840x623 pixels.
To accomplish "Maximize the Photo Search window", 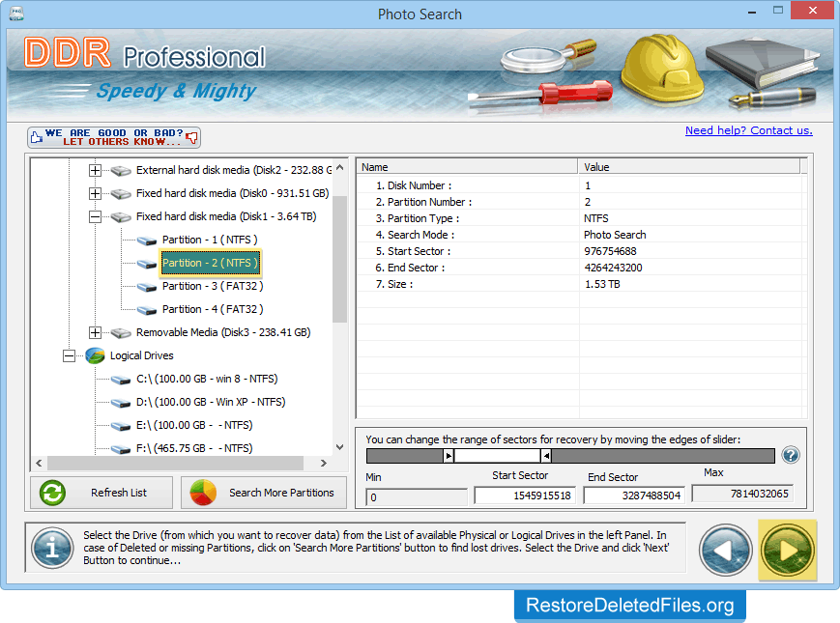I will click(x=778, y=11).
